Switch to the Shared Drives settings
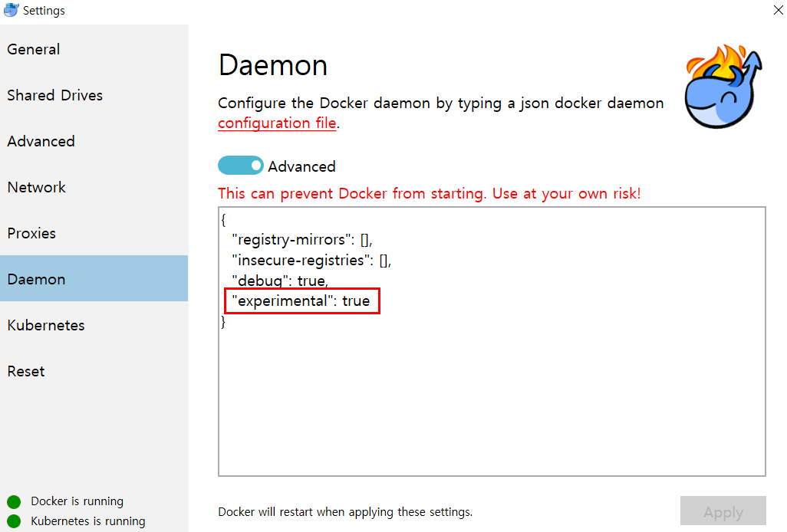The width and height of the screenshot is (787, 532). tap(54, 95)
